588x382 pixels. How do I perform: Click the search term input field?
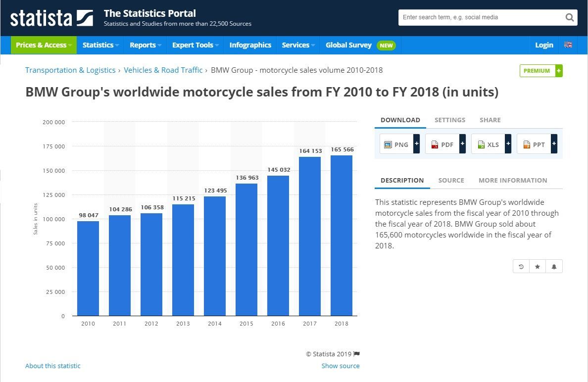(480, 17)
